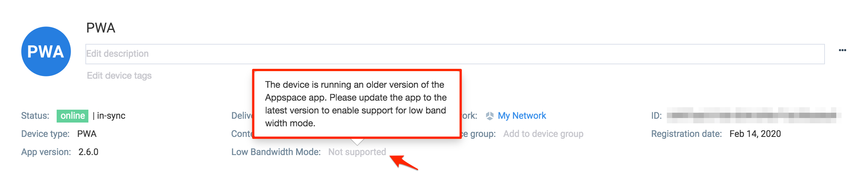Click the Registration date label
The height and width of the screenshot is (177, 868).
click(686, 134)
